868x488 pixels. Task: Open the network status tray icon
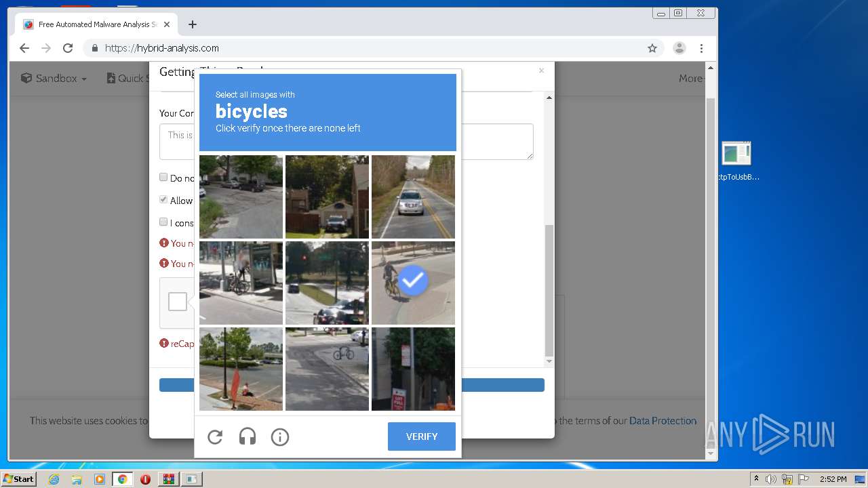pyautogui.click(x=787, y=479)
